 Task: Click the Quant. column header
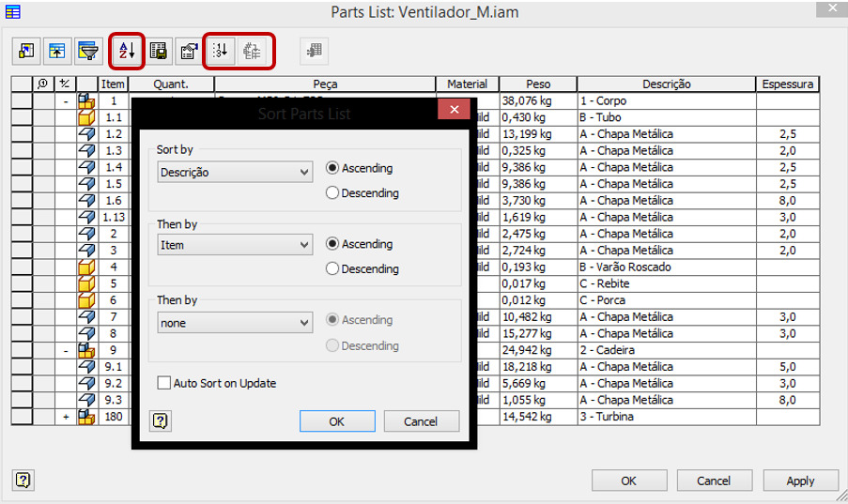tap(172, 84)
